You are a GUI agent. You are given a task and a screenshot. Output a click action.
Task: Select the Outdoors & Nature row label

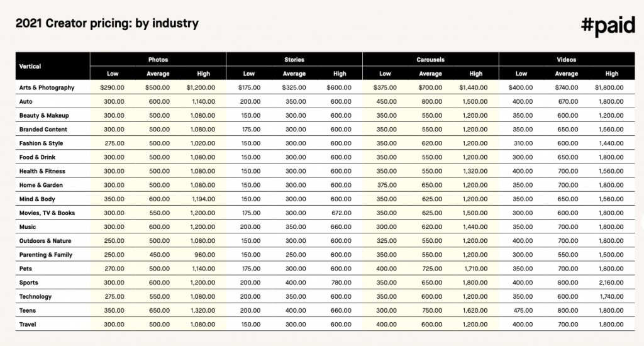click(45, 241)
